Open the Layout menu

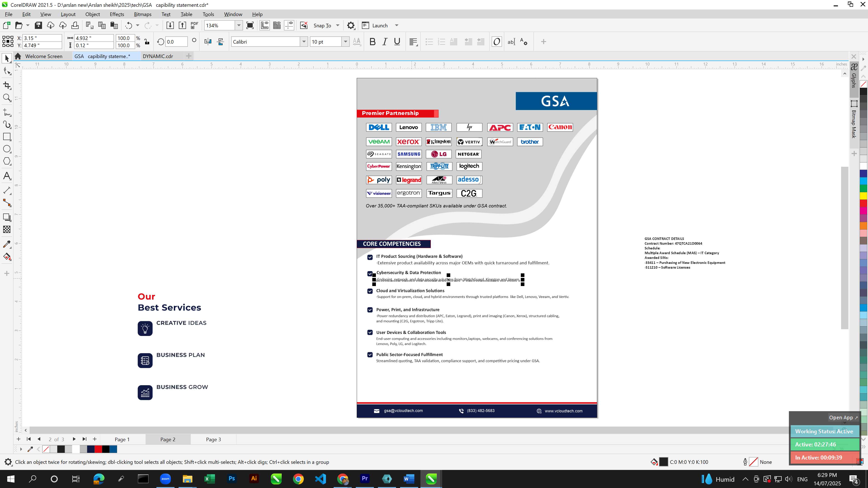[68, 14]
